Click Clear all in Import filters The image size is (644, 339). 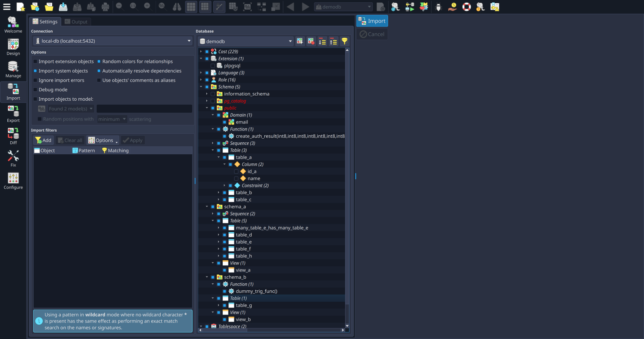(70, 140)
